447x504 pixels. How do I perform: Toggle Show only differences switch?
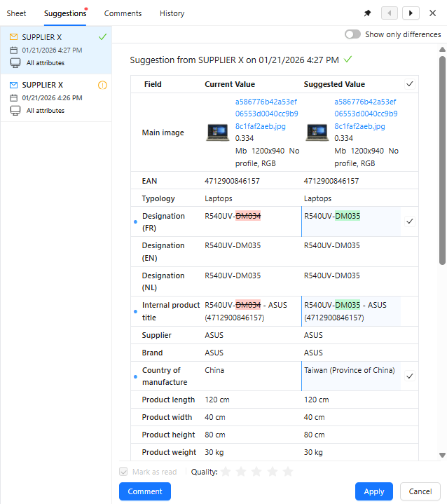pyautogui.click(x=352, y=34)
